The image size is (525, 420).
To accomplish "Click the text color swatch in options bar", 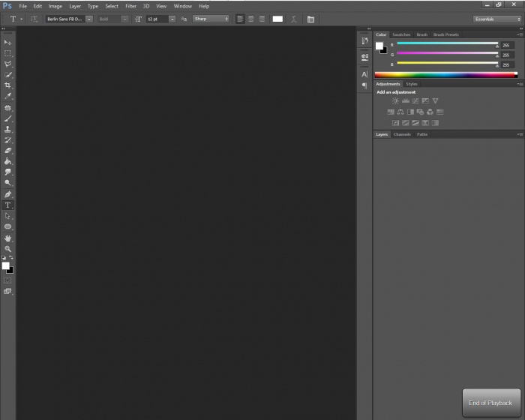I will [277, 19].
